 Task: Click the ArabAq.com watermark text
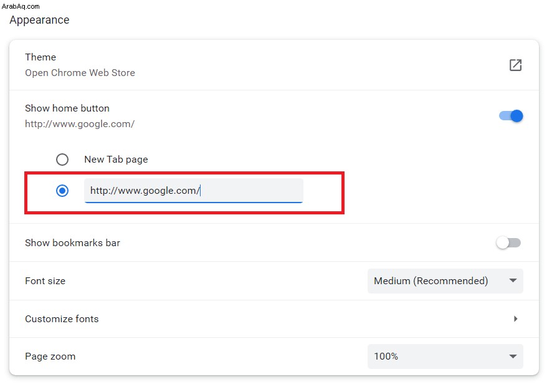point(21,6)
